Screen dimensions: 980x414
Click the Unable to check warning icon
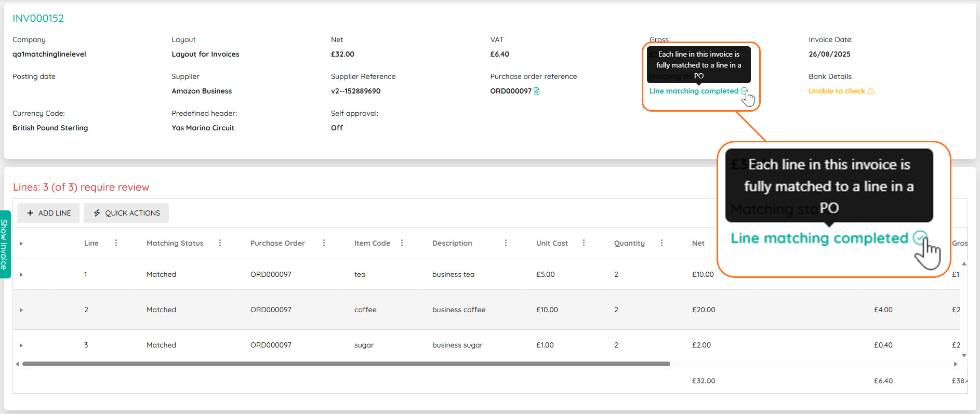(x=871, y=91)
